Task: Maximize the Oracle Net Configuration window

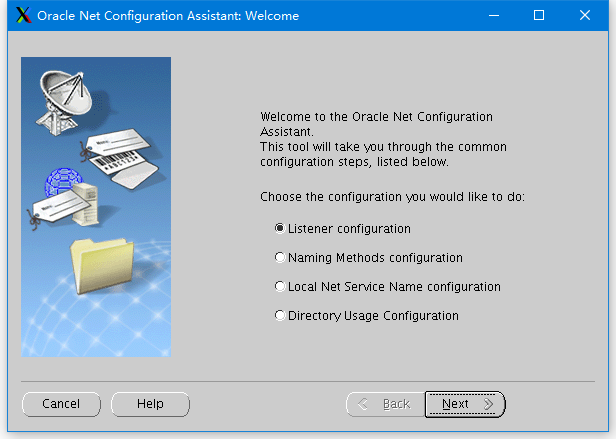Action: [x=539, y=15]
